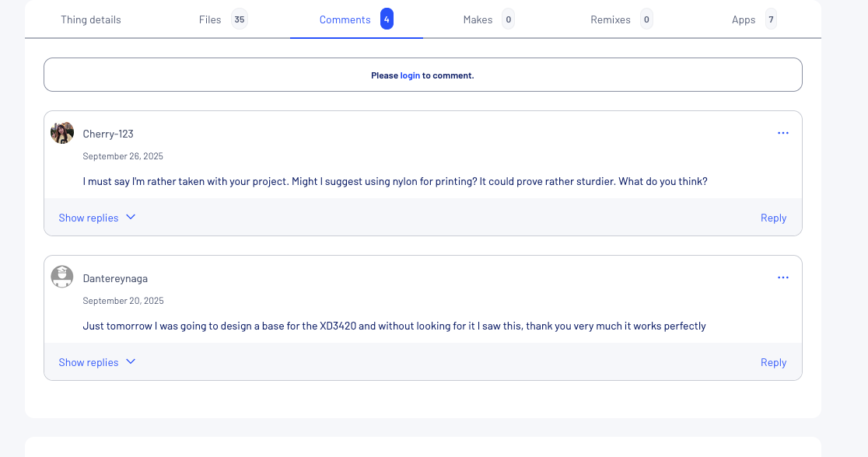Image resolution: width=868 pixels, height=457 pixels.
Task: Switch to the Thing details tab
Action: tap(91, 19)
